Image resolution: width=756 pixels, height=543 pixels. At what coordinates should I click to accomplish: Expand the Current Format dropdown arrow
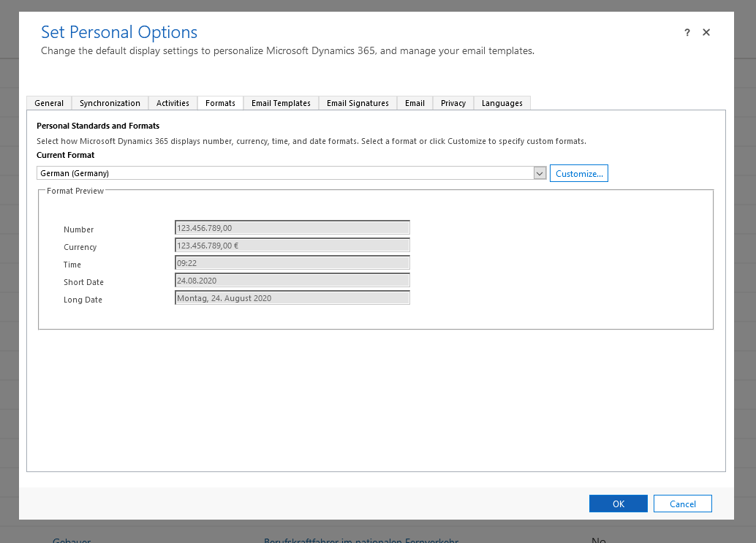(540, 173)
